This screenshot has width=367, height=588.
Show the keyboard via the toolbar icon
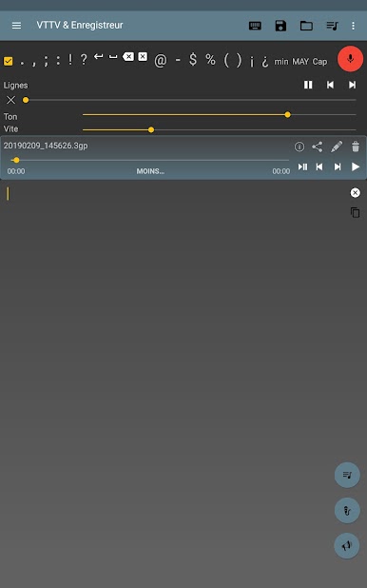coord(255,26)
